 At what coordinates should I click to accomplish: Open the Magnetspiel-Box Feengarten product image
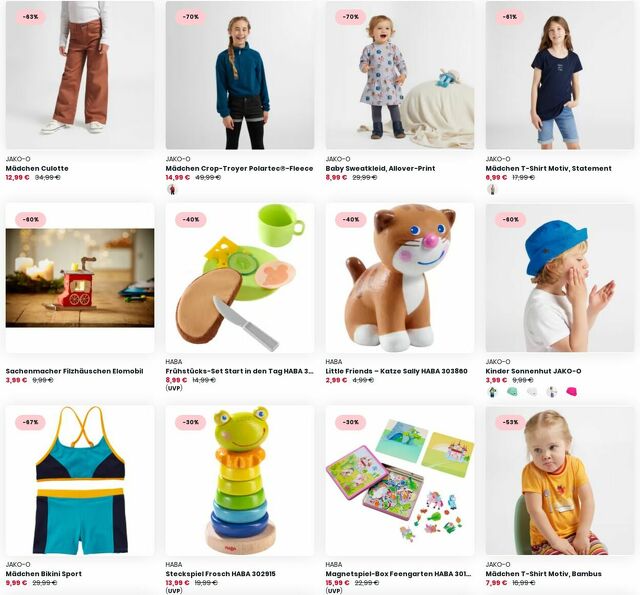[x=400, y=481]
